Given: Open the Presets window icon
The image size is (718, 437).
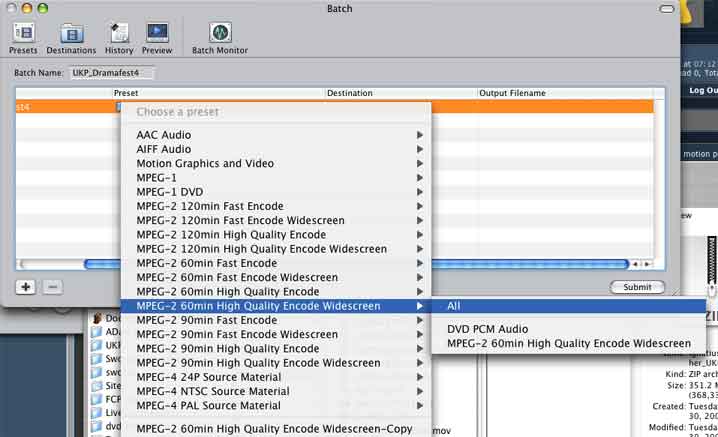Looking at the screenshot, I should point(23,38).
